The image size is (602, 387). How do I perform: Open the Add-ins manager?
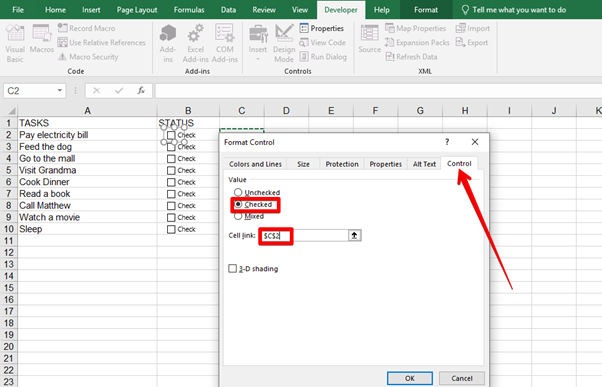(168, 43)
